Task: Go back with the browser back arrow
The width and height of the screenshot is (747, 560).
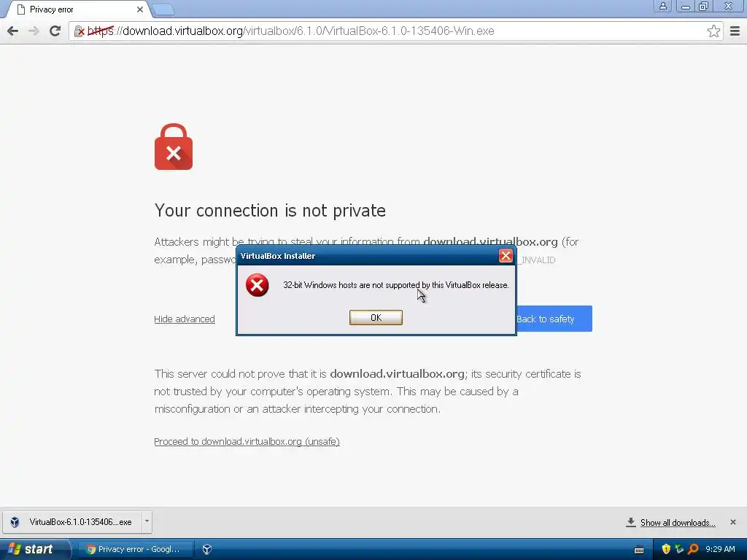Action: click(13, 31)
